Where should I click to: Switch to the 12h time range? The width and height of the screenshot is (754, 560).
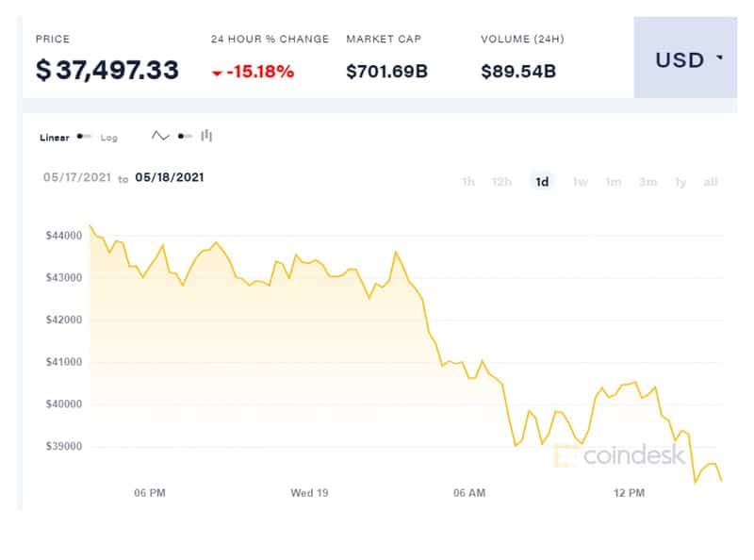click(x=501, y=182)
